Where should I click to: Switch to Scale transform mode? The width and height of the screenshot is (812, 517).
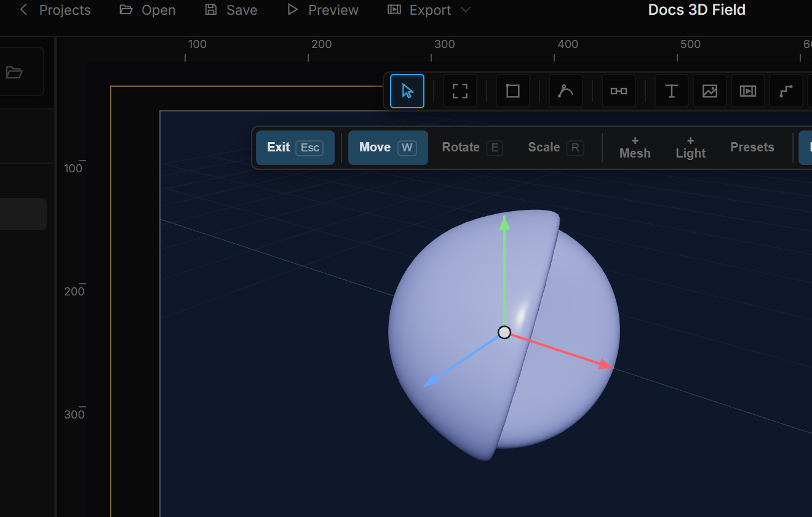556,148
